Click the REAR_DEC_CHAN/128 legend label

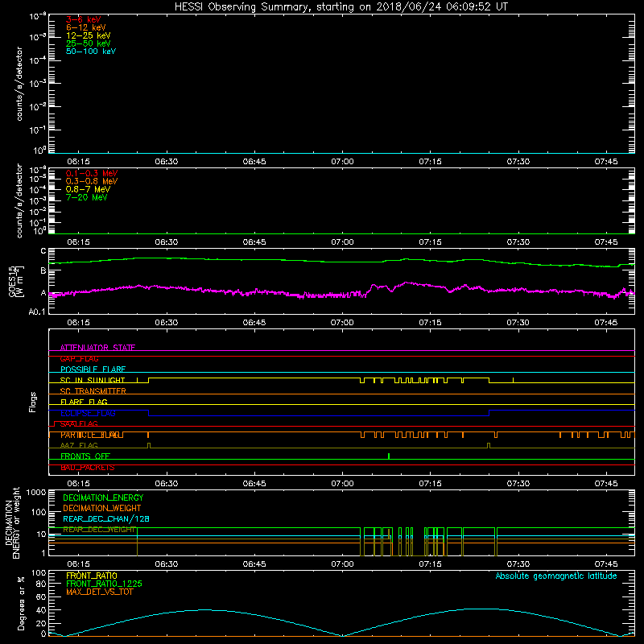click(106, 518)
